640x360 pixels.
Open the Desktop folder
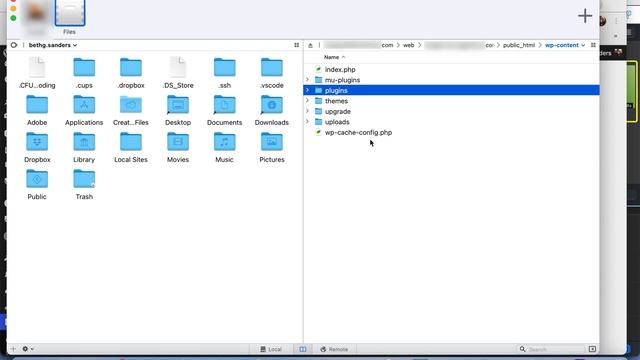(178, 104)
